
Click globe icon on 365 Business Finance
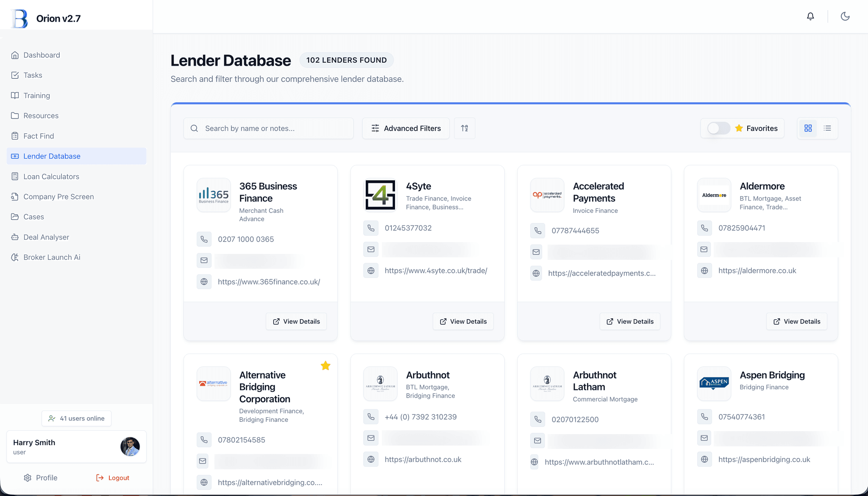pos(204,281)
